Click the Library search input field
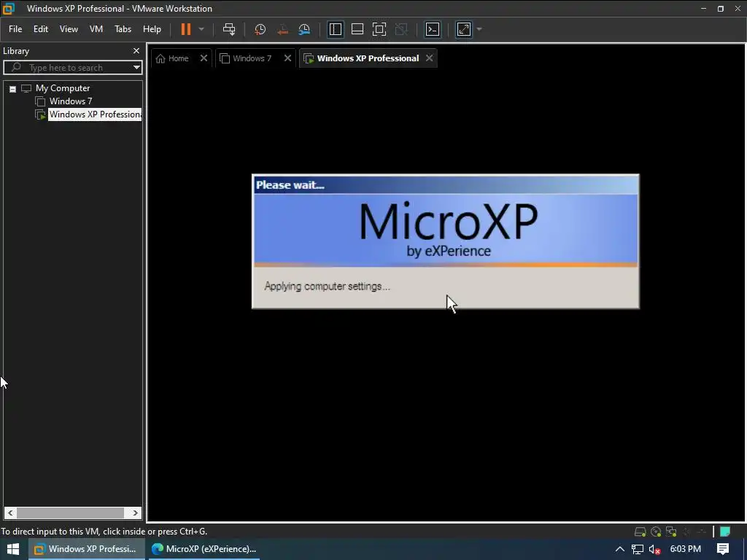 click(71, 68)
